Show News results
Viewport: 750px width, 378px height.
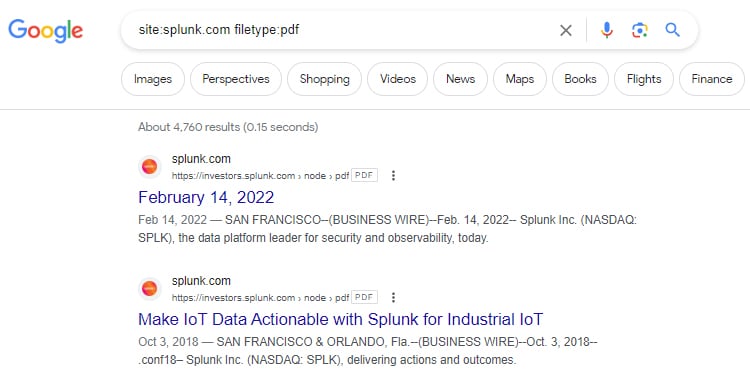click(x=460, y=79)
